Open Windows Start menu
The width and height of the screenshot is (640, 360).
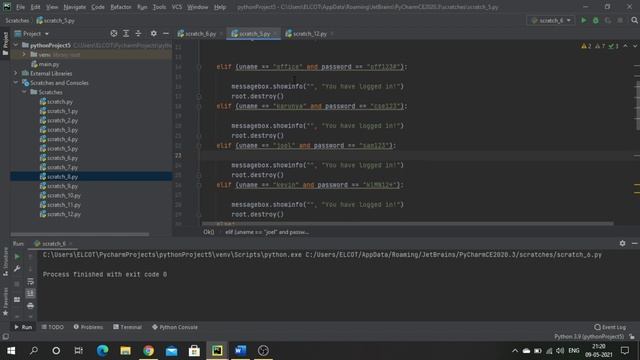click(11, 351)
